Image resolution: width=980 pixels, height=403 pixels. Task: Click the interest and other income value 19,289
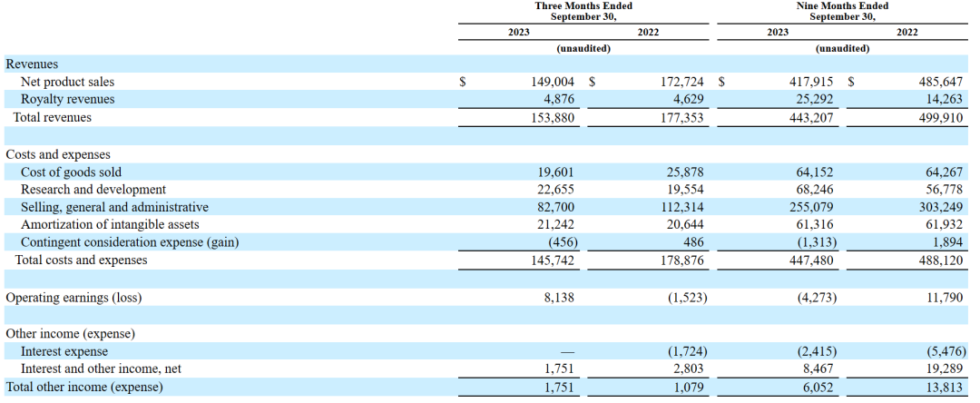click(945, 369)
